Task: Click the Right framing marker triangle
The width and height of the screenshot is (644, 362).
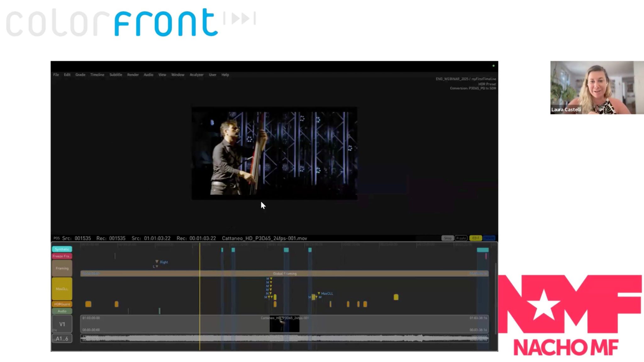Action: 157,261
